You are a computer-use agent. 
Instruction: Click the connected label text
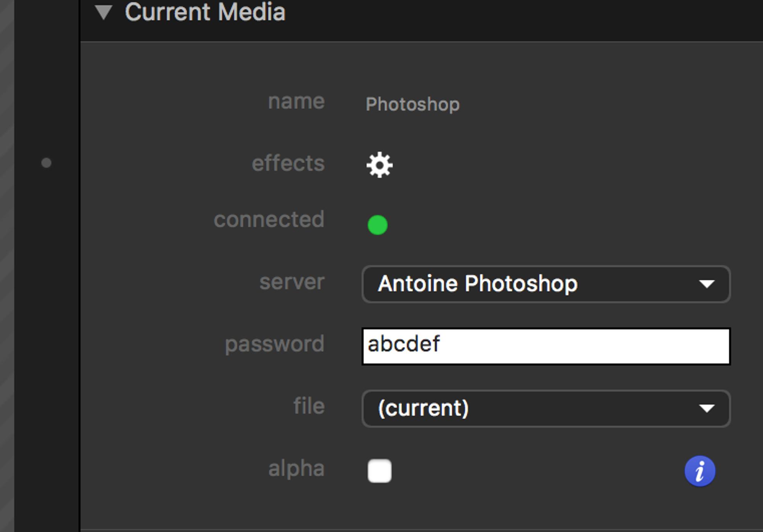(269, 220)
